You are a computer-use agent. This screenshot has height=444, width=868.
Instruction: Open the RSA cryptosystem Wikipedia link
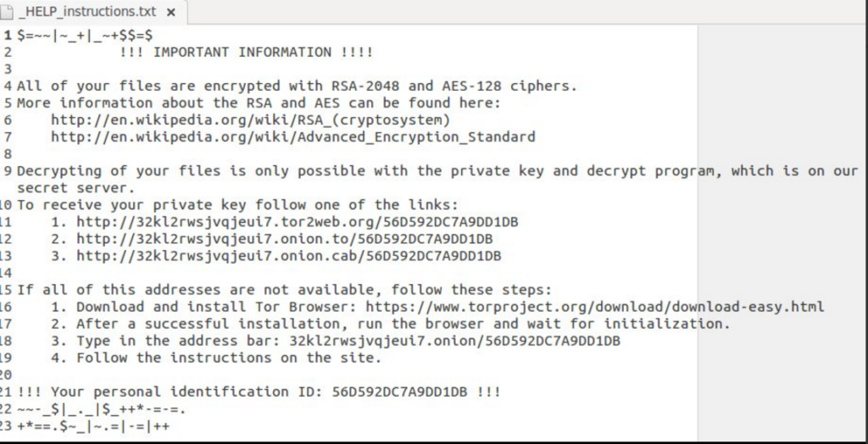tap(250, 119)
